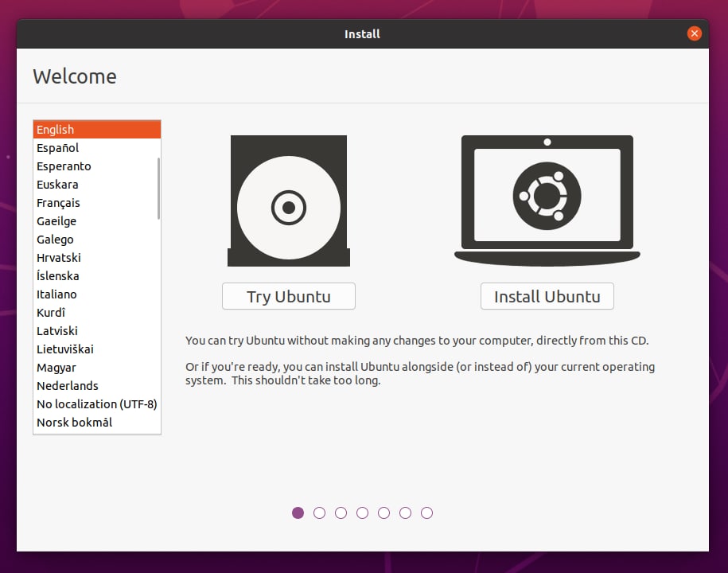The width and height of the screenshot is (728, 573).
Task: Click the Try Ubuntu button
Action: point(289,296)
